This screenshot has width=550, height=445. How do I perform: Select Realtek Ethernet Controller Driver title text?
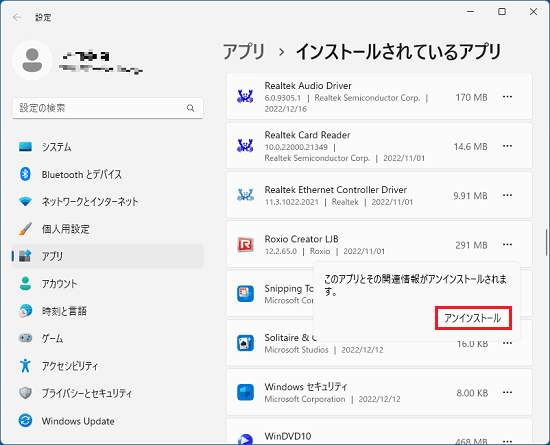(336, 190)
